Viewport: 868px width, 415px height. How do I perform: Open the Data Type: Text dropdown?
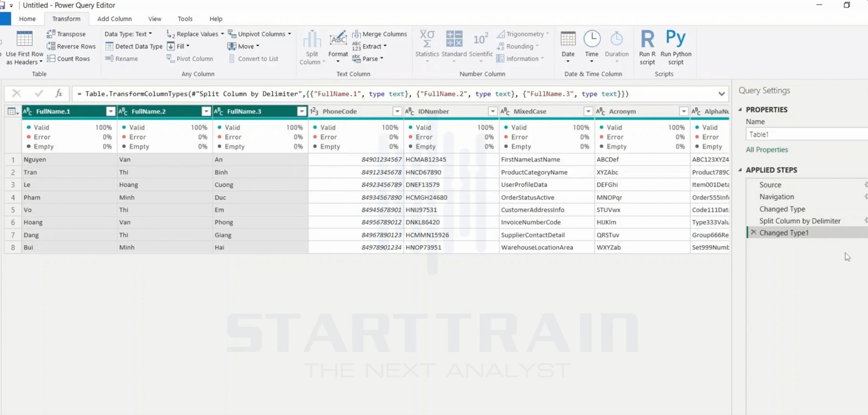pos(128,34)
